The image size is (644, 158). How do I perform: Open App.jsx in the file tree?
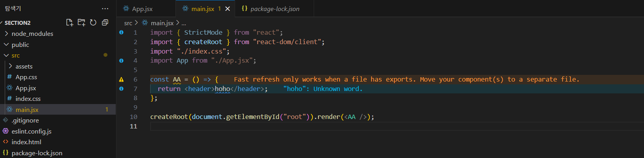coord(26,88)
